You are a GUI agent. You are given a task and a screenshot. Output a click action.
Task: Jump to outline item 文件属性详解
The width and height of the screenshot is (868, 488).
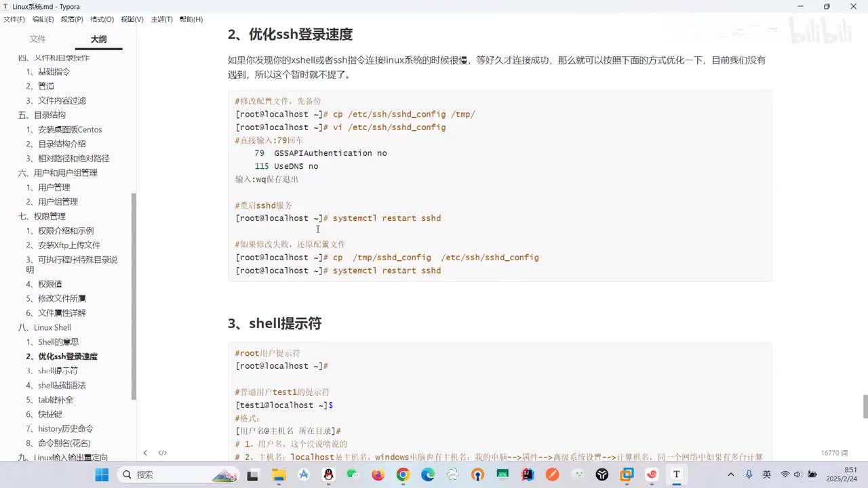[62, 312]
